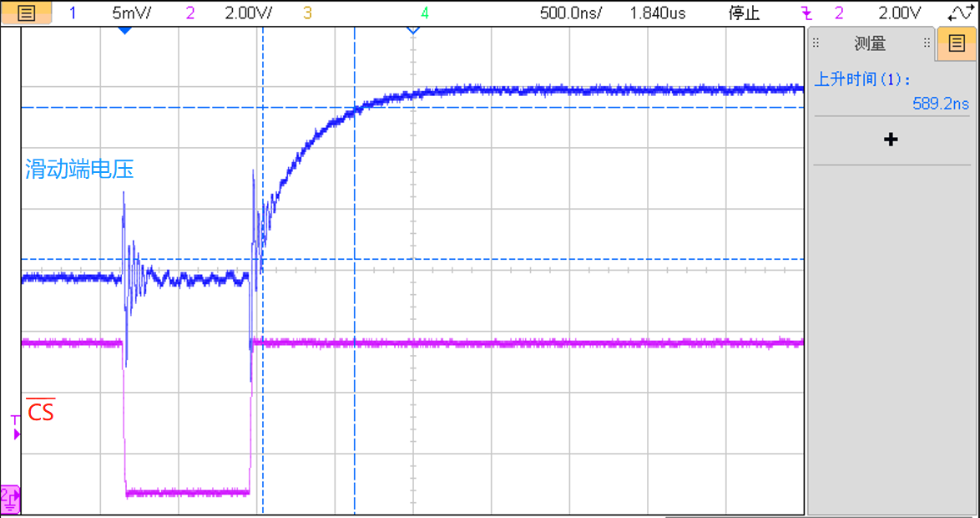Toggle channel 2 via its number
Screen dimensions: 980x518
(x=190, y=13)
